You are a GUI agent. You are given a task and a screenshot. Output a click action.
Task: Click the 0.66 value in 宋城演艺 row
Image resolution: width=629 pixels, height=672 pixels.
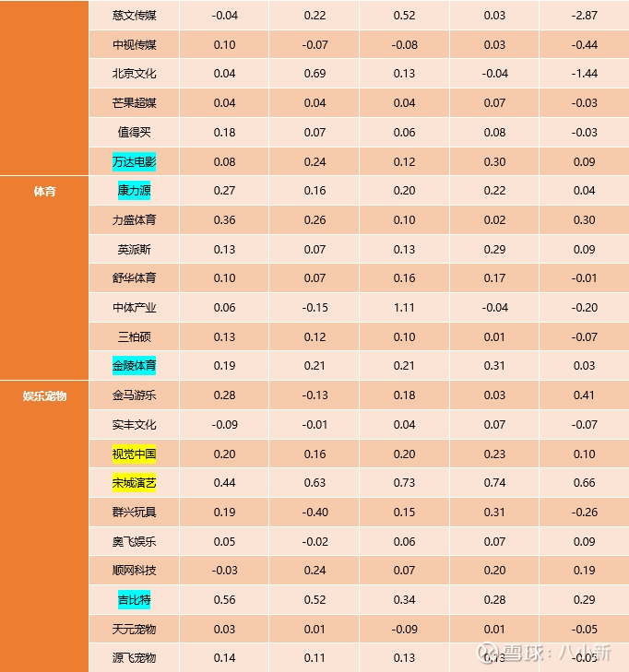tap(584, 483)
